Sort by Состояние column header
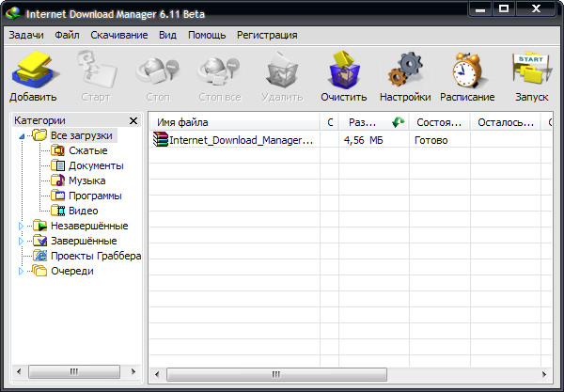 (438, 122)
